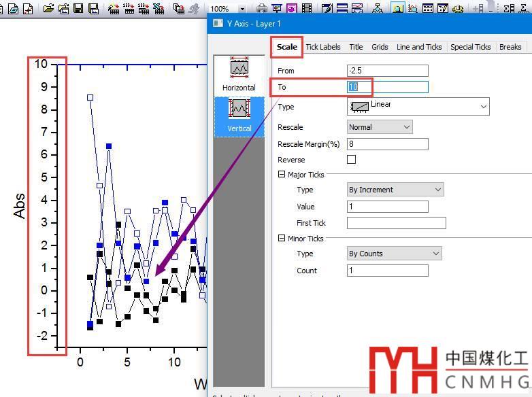Image resolution: width=532 pixels, height=397 pixels.
Task: Click the Batch processing icon
Action: 178,8
